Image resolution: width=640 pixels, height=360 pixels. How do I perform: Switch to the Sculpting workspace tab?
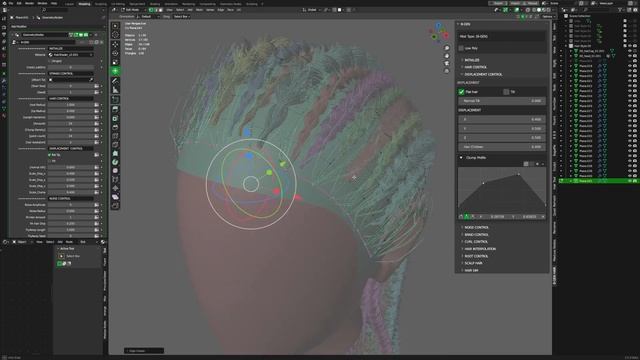click(x=100, y=4)
